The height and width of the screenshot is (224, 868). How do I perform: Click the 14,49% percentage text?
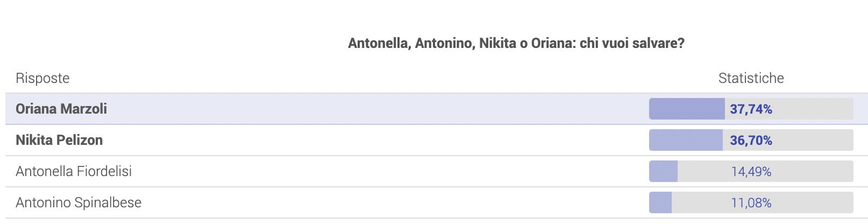pos(751,172)
